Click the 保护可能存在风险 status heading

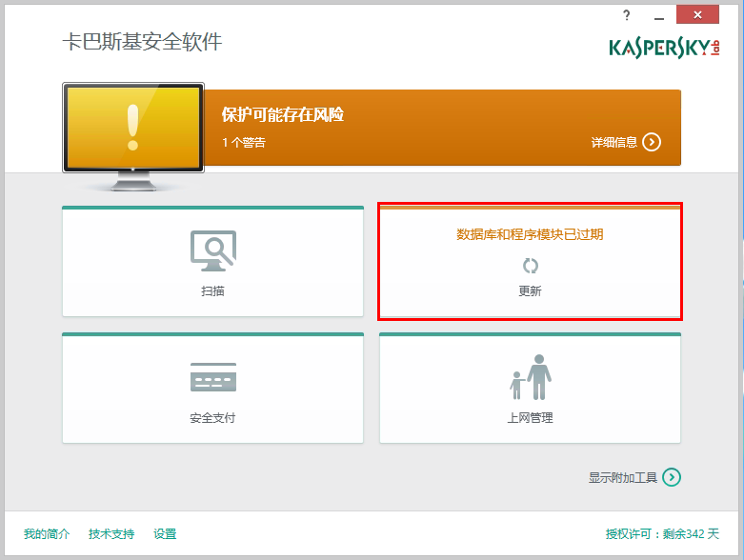(x=283, y=114)
